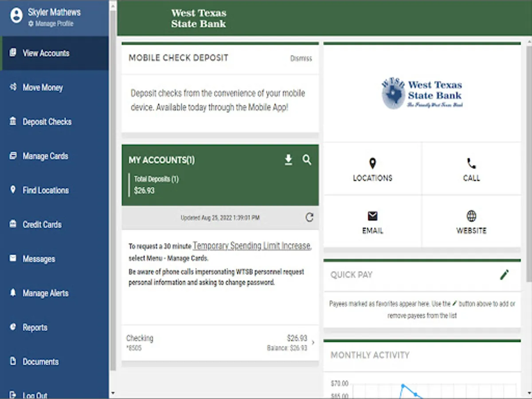532x399 pixels.
Task: Click Skyler Mathews' profile avatar icon
Action: point(16,16)
